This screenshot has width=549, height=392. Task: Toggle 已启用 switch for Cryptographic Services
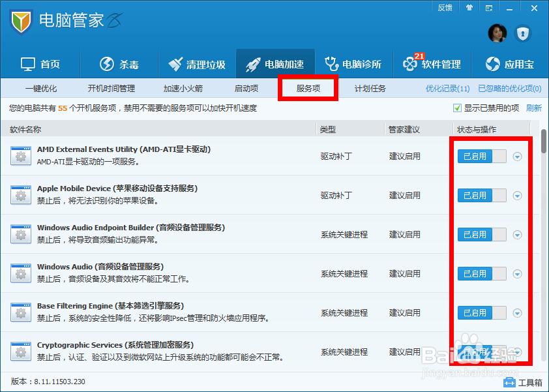click(x=482, y=352)
